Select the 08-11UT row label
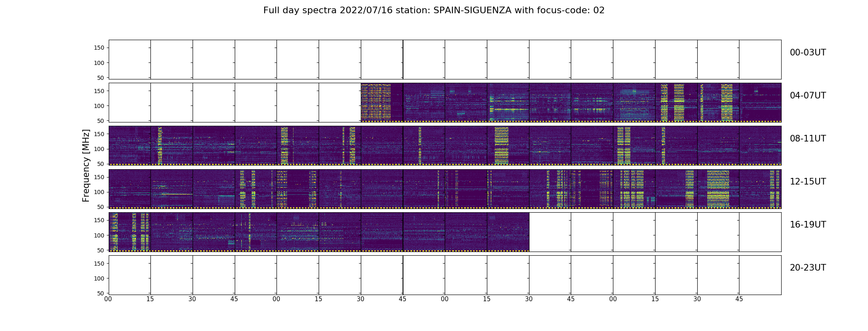Image resolution: width=868 pixels, height=331 pixels. point(808,139)
